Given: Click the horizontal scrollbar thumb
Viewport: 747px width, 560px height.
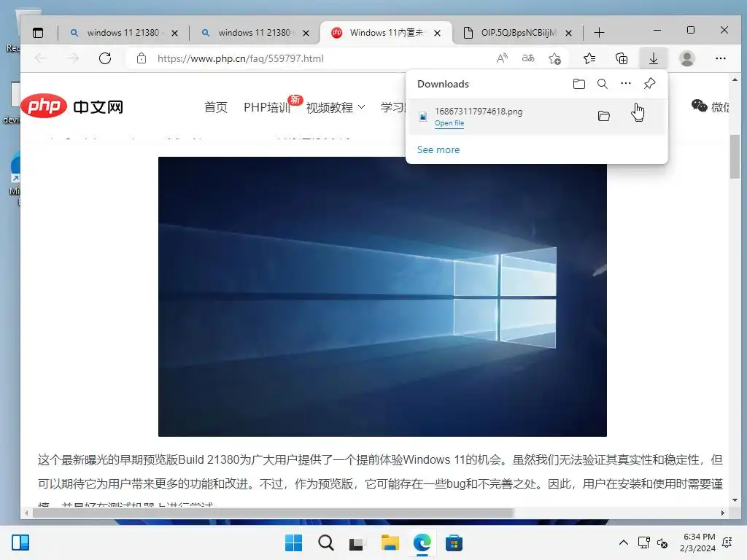Looking at the screenshot, I should pos(274,513).
